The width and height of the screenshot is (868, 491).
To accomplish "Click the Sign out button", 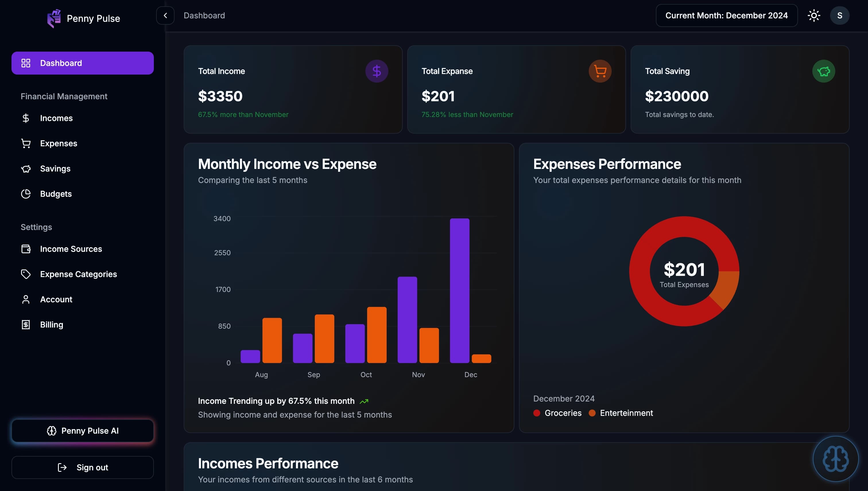I will click(x=82, y=467).
